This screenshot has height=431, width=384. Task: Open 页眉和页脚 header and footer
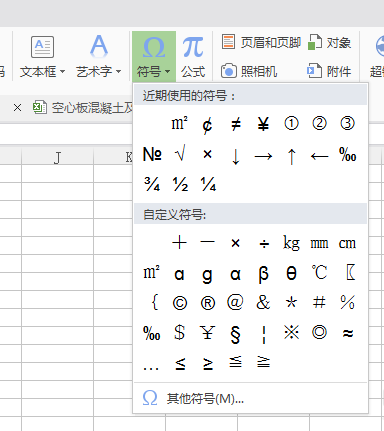[261, 43]
